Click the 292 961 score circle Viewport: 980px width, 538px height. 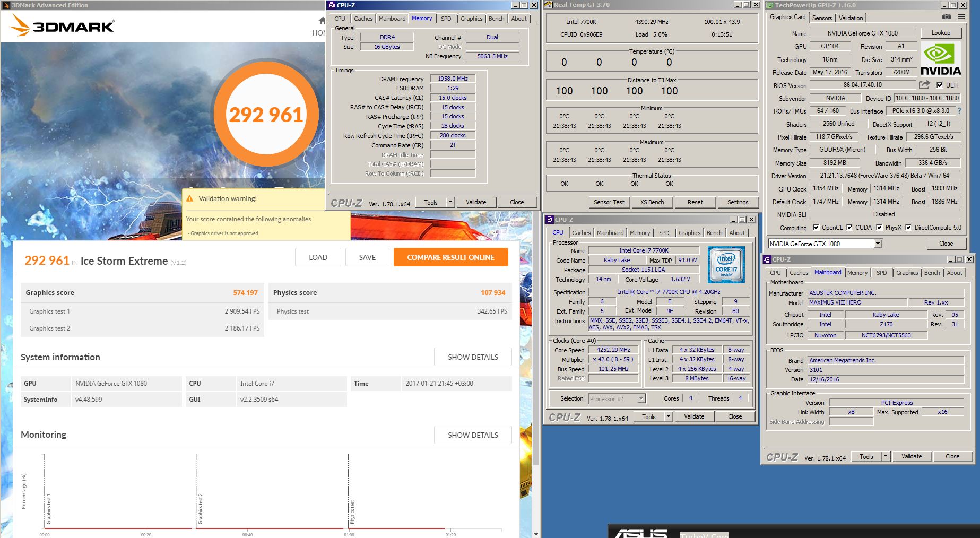click(x=266, y=114)
